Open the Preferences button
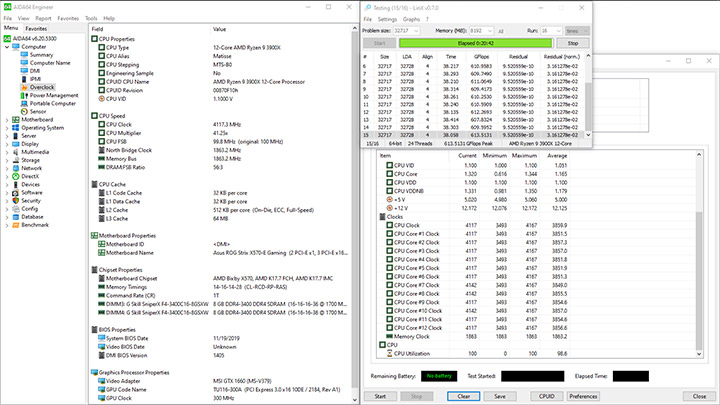The image size is (720, 405). coord(583,396)
